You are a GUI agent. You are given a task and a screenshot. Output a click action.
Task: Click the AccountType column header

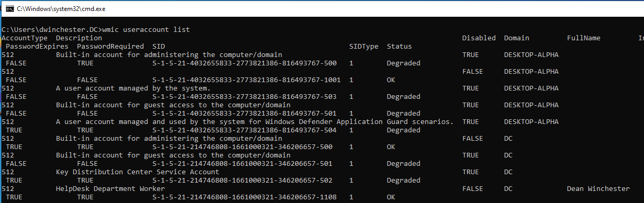(x=25, y=38)
